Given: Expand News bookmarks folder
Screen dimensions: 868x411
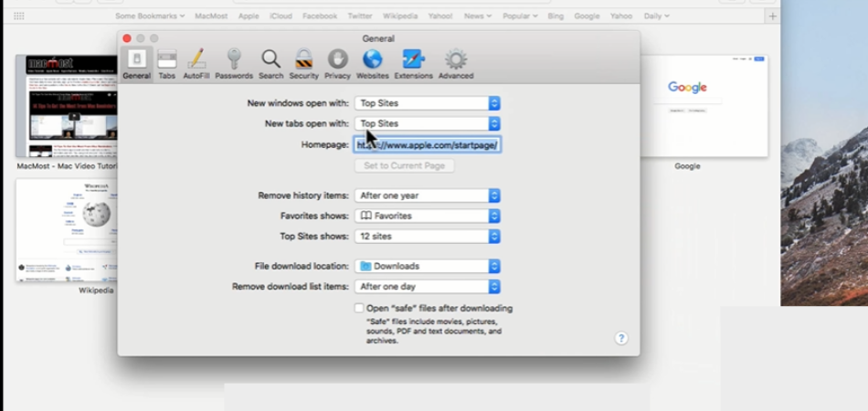Looking at the screenshot, I should point(478,16).
